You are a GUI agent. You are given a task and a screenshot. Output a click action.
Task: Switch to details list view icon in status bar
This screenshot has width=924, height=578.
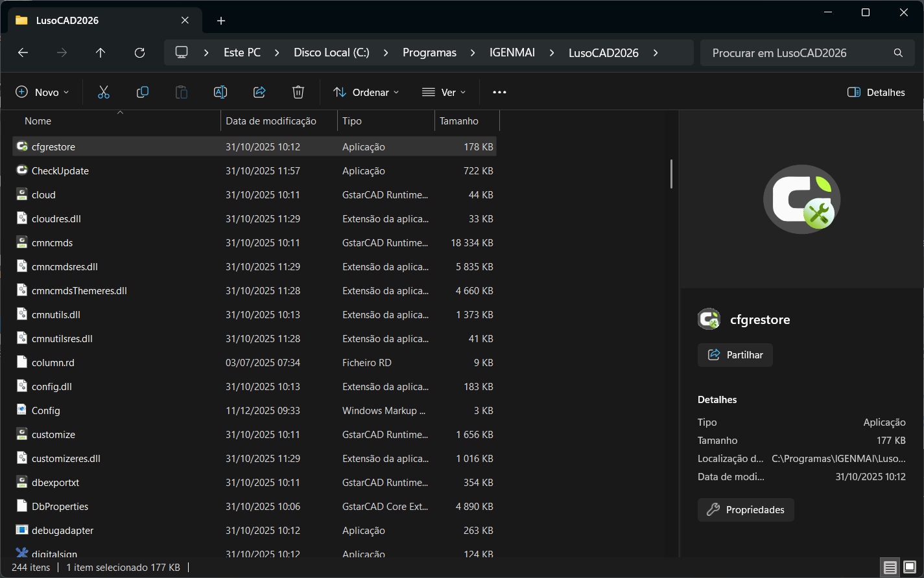(890, 568)
